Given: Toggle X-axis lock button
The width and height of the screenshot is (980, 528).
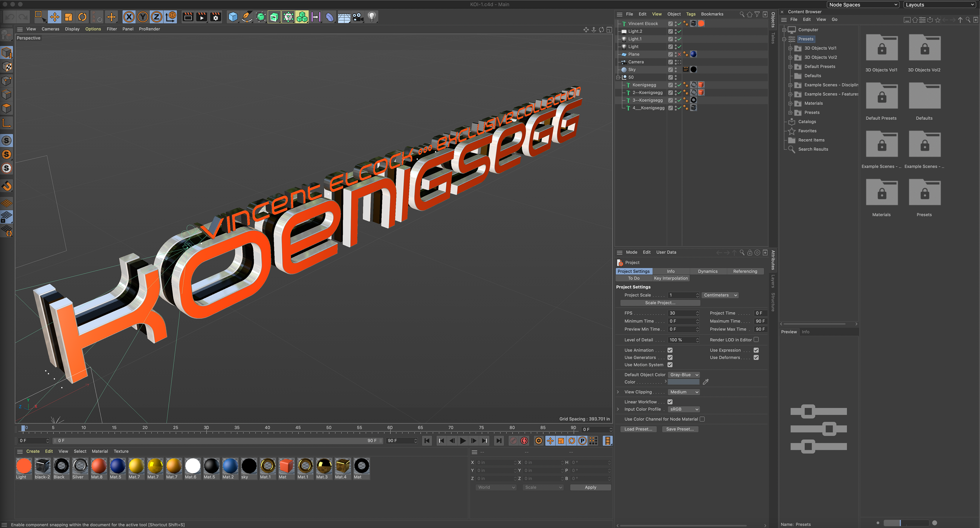Looking at the screenshot, I should point(129,17).
